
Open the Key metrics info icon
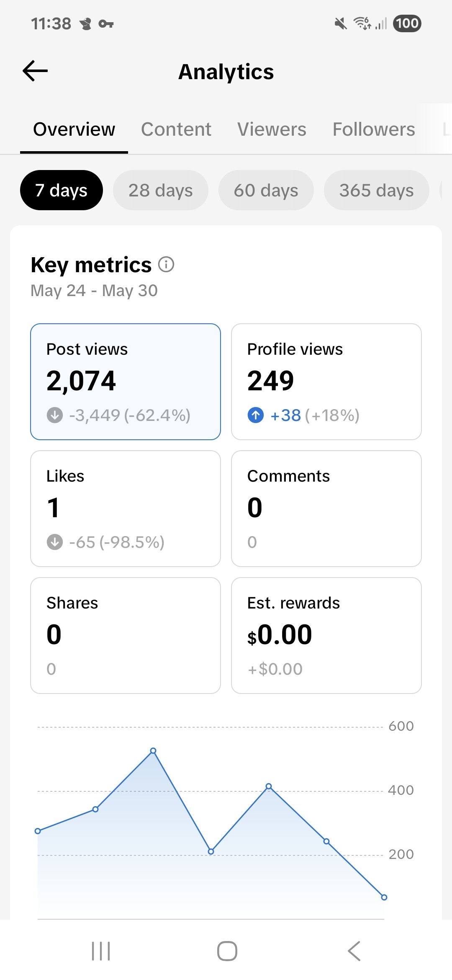[166, 265]
